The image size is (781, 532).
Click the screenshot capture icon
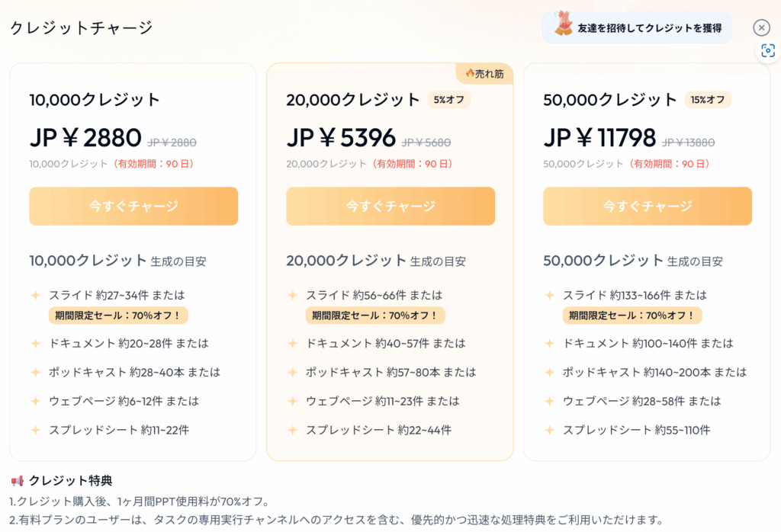pyautogui.click(x=767, y=51)
